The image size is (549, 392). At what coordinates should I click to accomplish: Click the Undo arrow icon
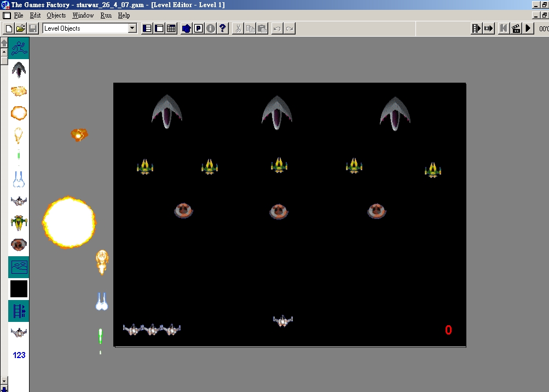(277, 28)
